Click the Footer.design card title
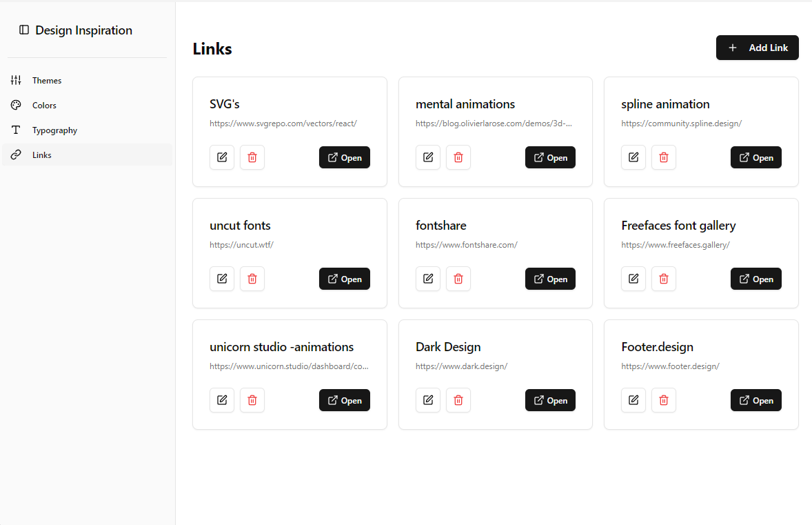812x525 pixels. (657, 347)
